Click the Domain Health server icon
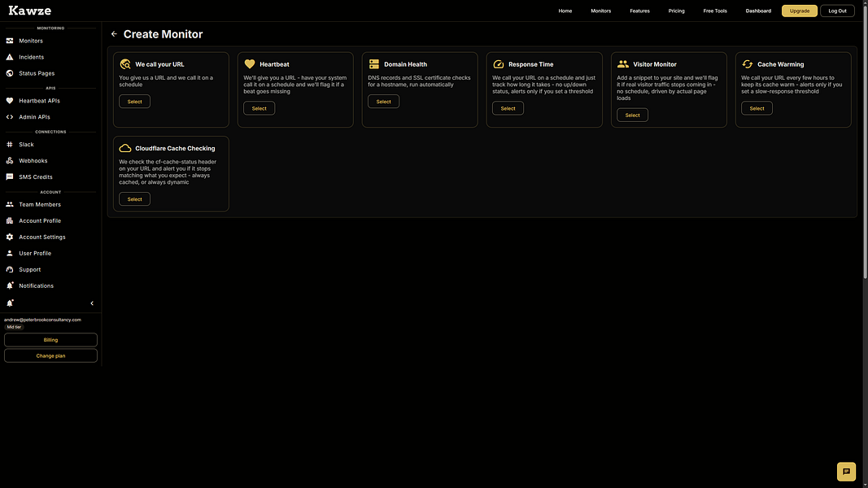The height and width of the screenshot is (488, 868). click(x=374, y=64)
